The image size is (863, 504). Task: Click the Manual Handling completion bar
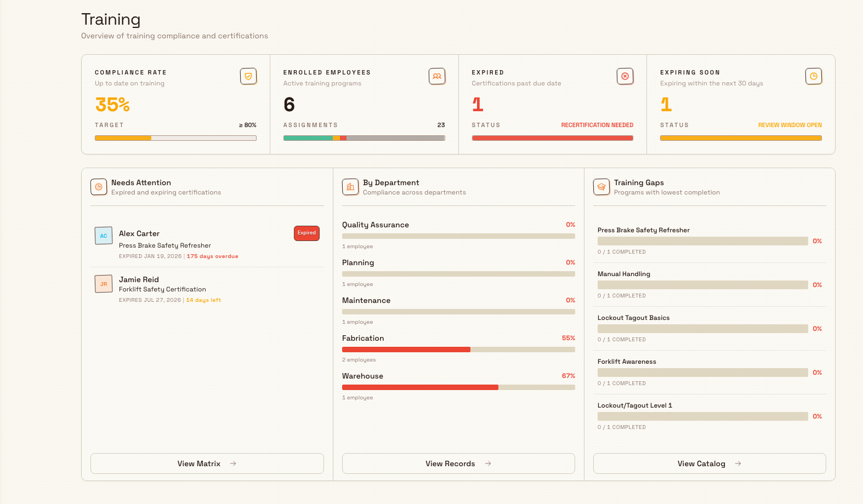703,285
